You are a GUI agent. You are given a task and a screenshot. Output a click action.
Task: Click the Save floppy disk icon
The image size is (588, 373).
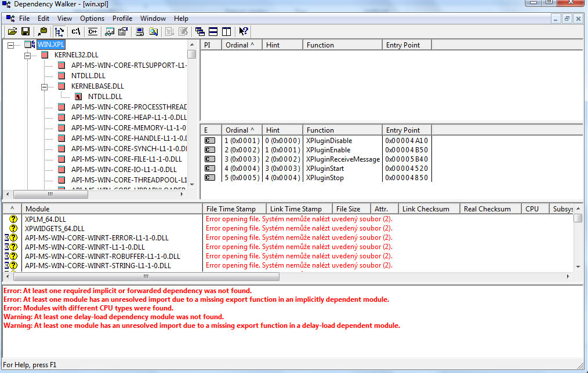click(26, 31)
